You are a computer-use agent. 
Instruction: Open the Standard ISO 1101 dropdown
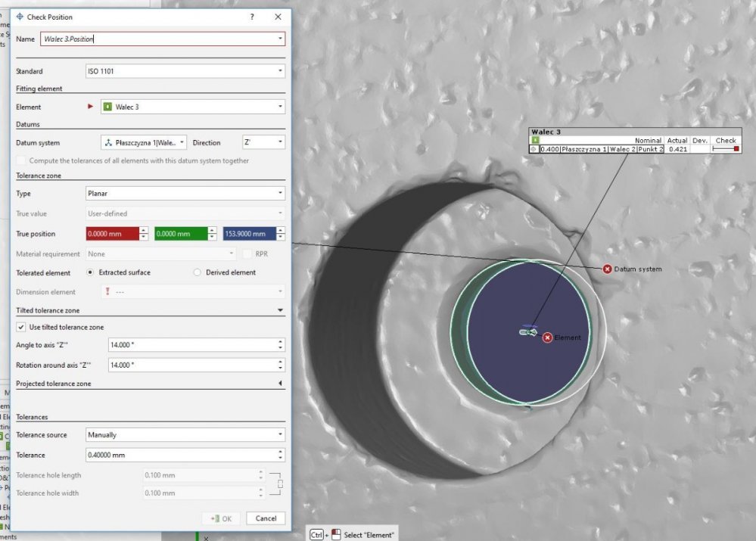click(x=185, y=71)
